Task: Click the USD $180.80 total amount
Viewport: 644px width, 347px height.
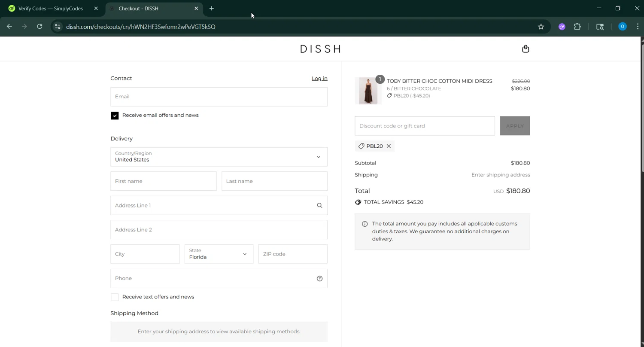Action: coord(512,191)
